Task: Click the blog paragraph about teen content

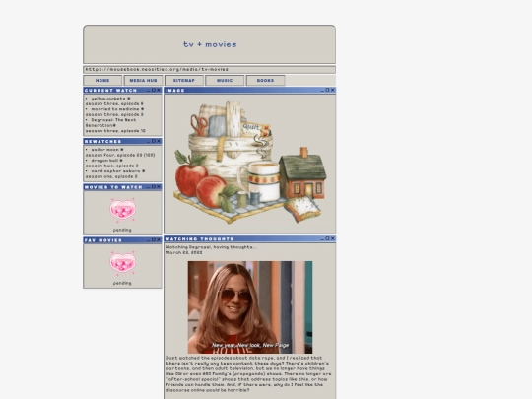Action: [249, 374]
